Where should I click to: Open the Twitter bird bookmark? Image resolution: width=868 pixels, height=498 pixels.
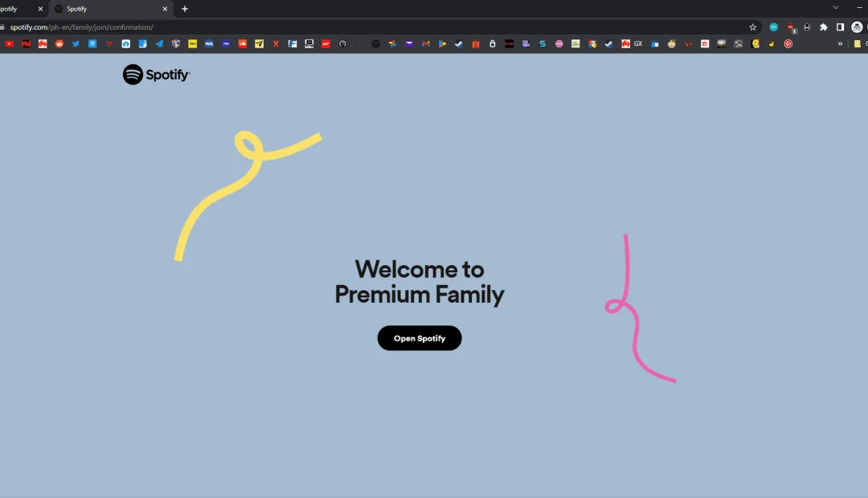[x=76, y=43]
